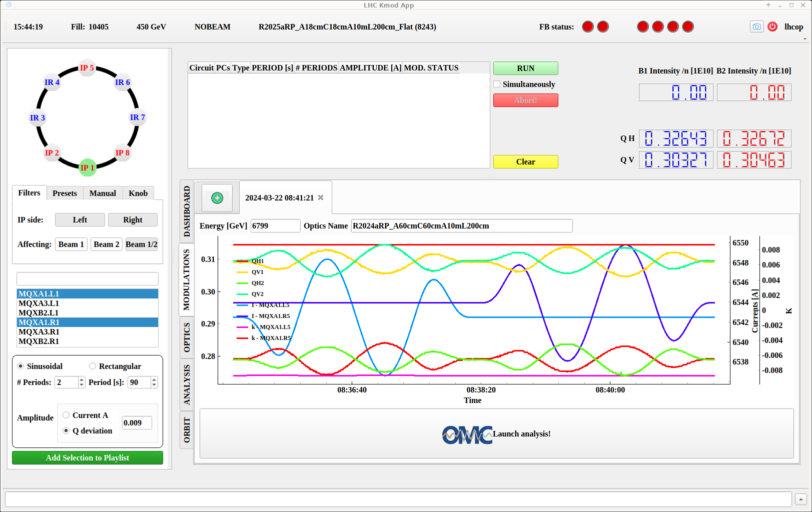
Task: Click the red power icon
Action: pyautogui.click(x=772, y=26)
